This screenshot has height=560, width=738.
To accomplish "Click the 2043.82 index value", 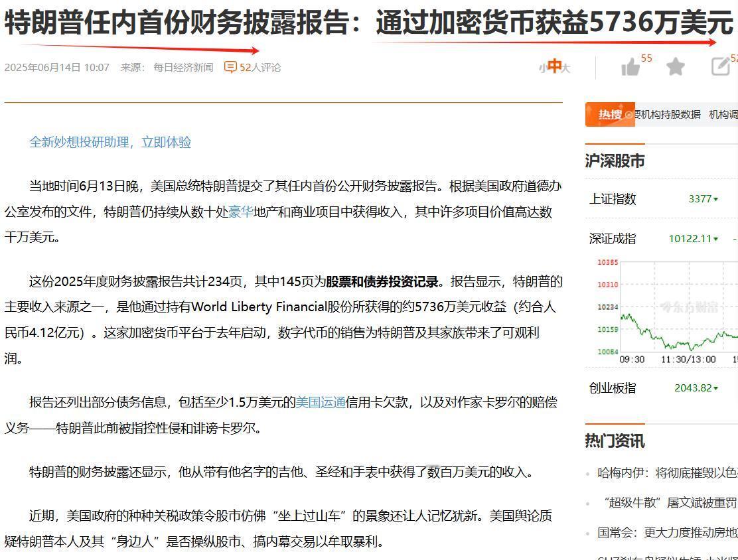I will click(693, 387).
